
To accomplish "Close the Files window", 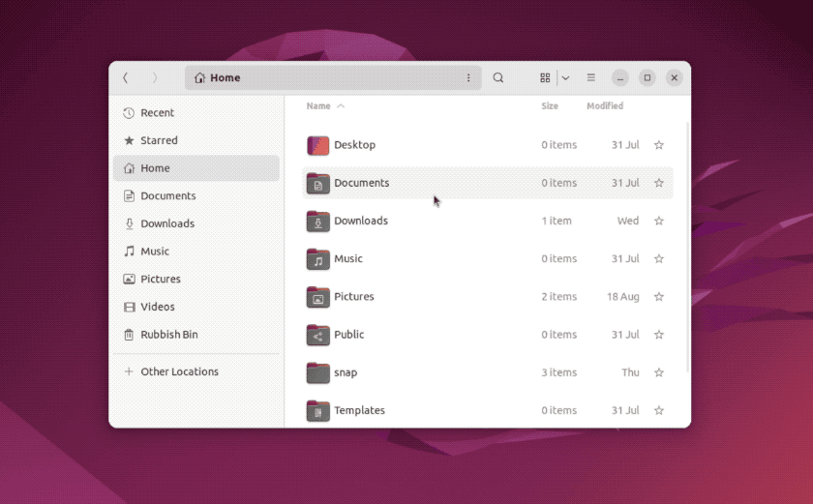I will [674, 77].
